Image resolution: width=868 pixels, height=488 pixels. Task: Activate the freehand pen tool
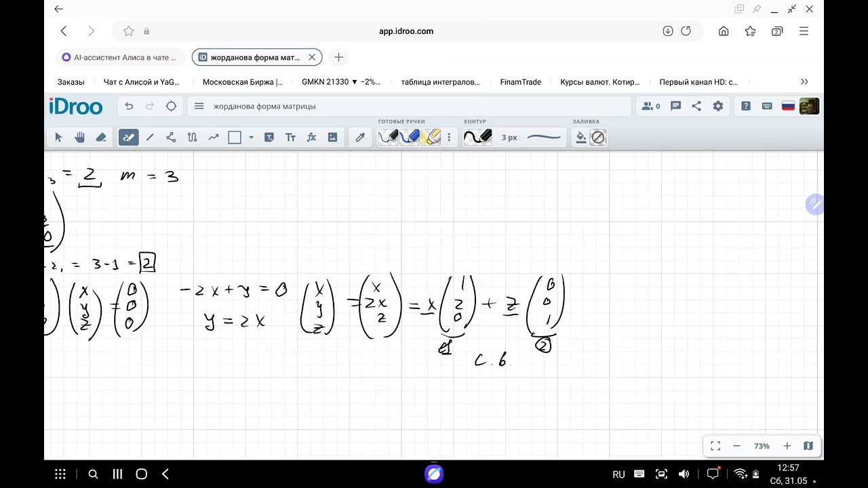tap(128, 138)
